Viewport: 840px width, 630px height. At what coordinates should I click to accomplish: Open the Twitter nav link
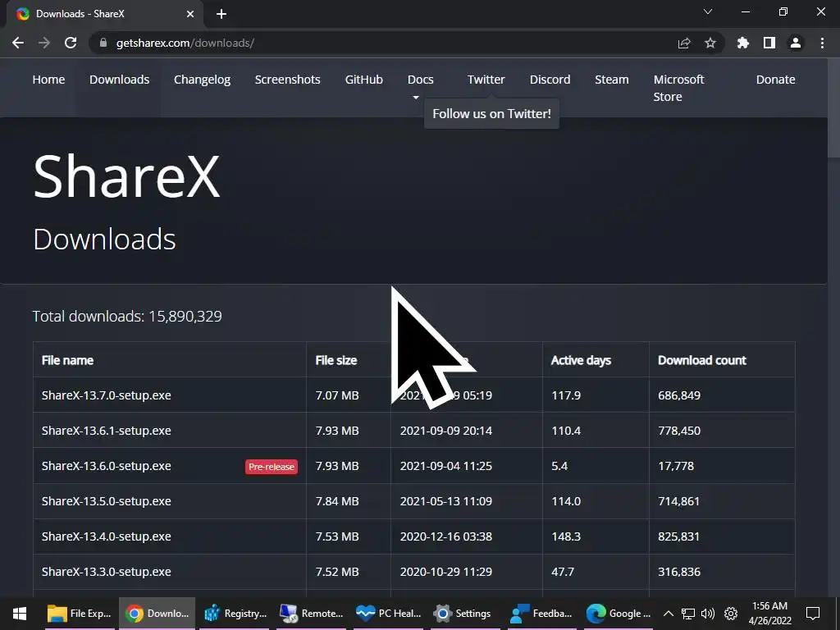486,80
